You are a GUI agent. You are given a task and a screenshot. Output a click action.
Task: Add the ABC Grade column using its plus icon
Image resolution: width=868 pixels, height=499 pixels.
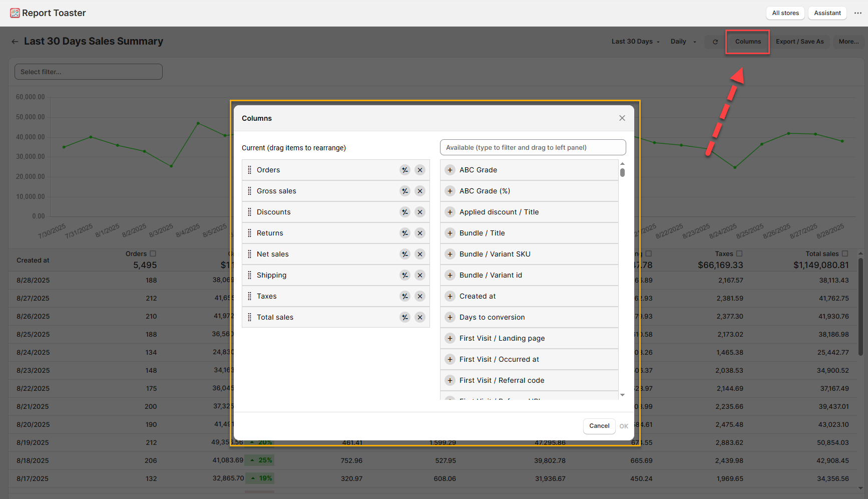click(x=450, y=170)
